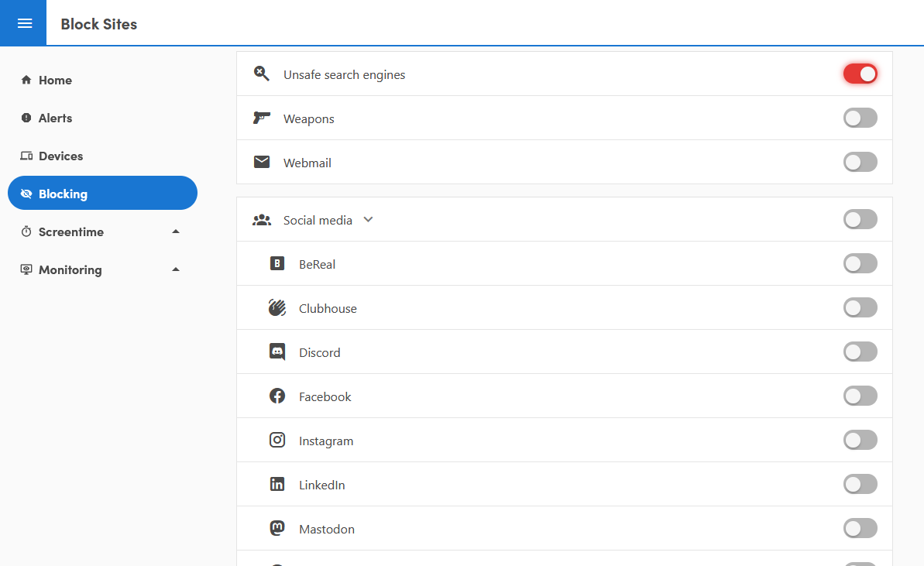This screenshot has width=924, height=566.
Task: Enable the Weapons blocking toggle
Action: (x=860, y=118)
